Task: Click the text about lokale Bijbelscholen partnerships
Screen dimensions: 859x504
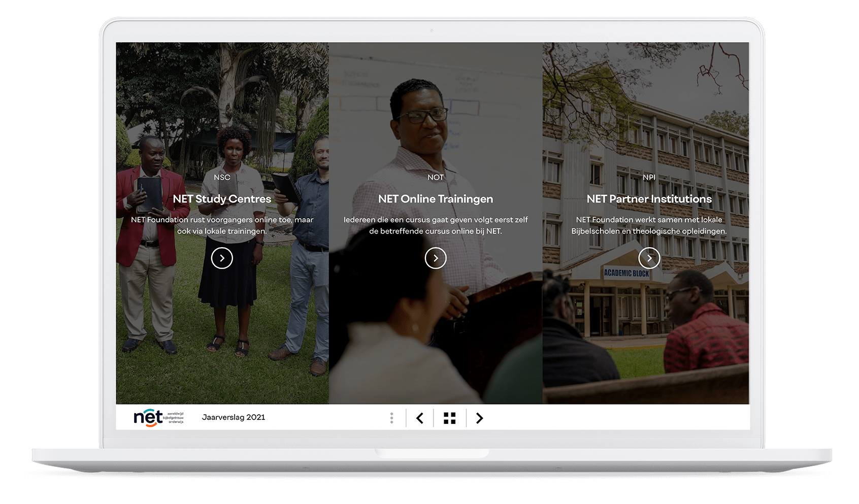Action: (x=649, y=225)
